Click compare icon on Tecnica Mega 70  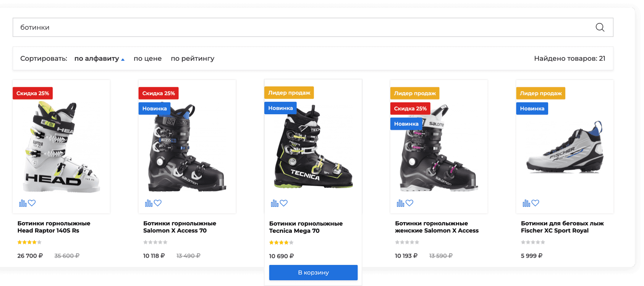coord(274,203)
